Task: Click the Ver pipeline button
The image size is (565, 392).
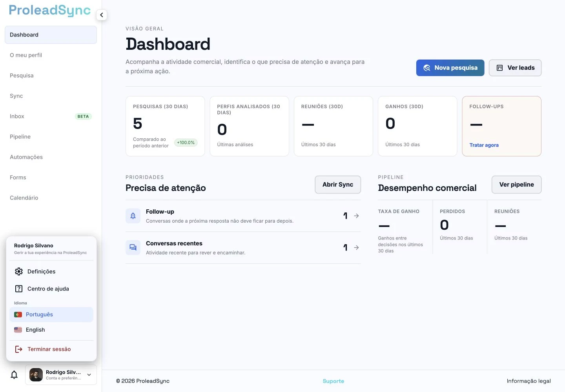Action: pos(516,185)
